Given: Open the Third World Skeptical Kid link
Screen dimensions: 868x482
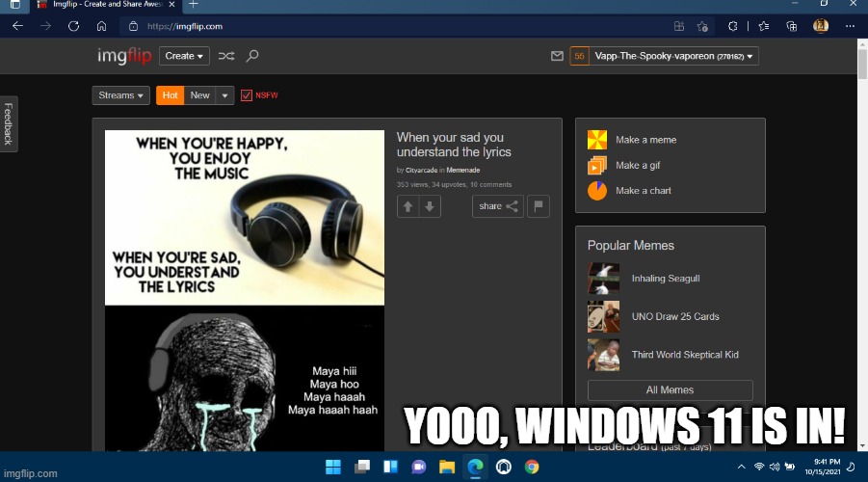Looking at the screenshot, I should [685, 355].
